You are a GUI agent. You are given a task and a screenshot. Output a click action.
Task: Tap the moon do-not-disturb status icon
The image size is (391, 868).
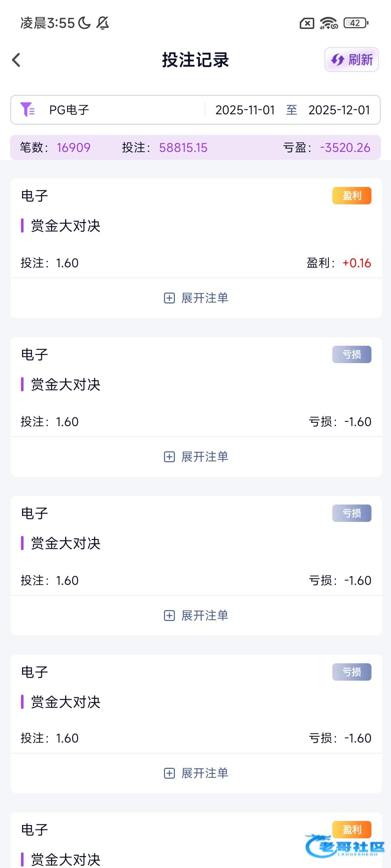(x=84, y=23)
